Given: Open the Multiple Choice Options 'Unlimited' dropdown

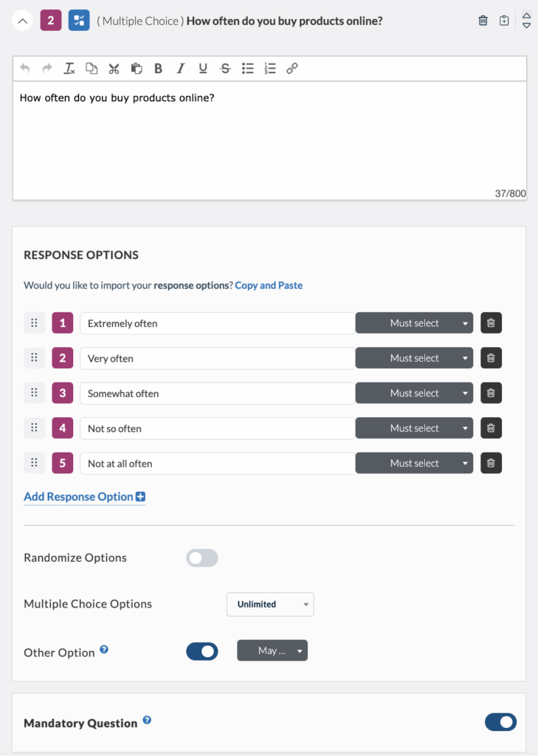Looking at the screenshot, I should [x=269, y=604].
